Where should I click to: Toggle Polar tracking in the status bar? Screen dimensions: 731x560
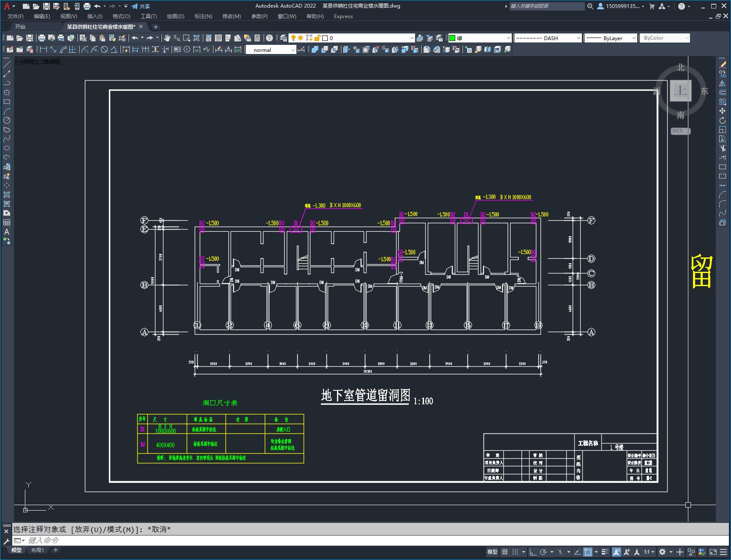543,552
